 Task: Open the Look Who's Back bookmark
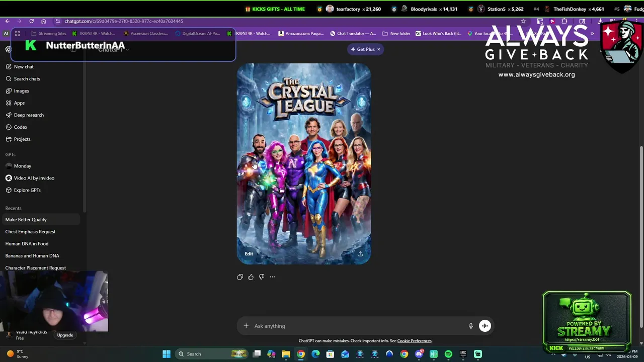coord(438,34)
